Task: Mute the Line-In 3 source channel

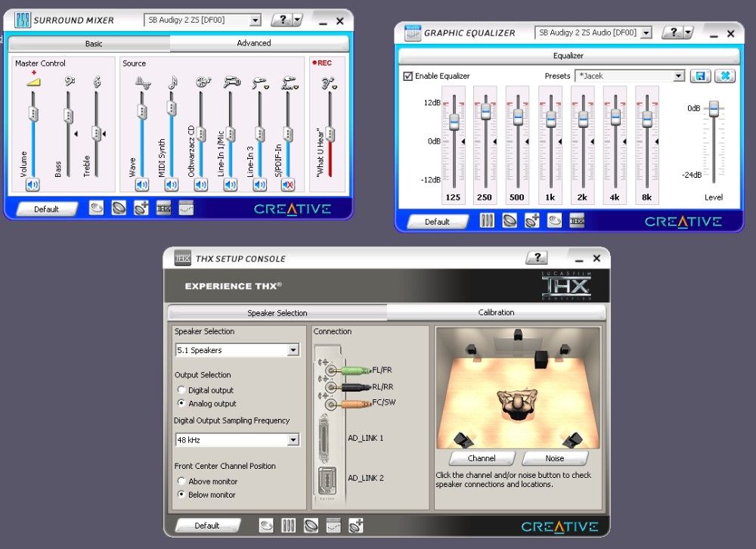Action: [x=260, y=185]
